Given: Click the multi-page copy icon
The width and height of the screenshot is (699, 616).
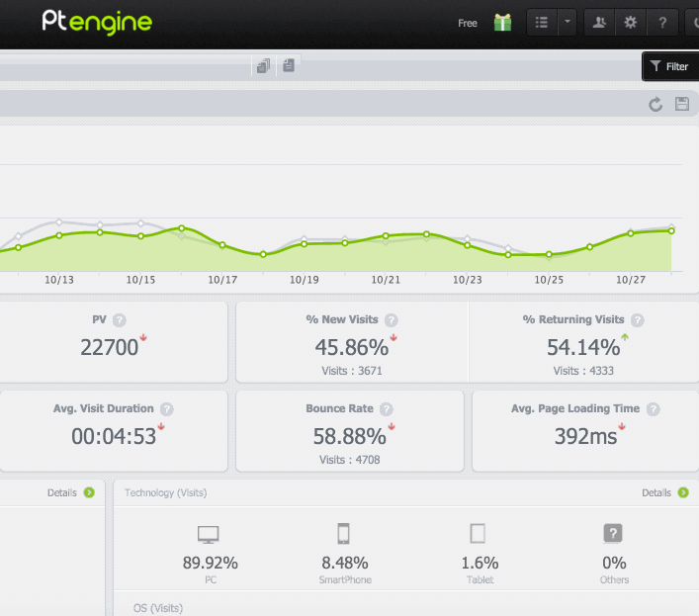Looking at the screenshot, I should 263,66.
